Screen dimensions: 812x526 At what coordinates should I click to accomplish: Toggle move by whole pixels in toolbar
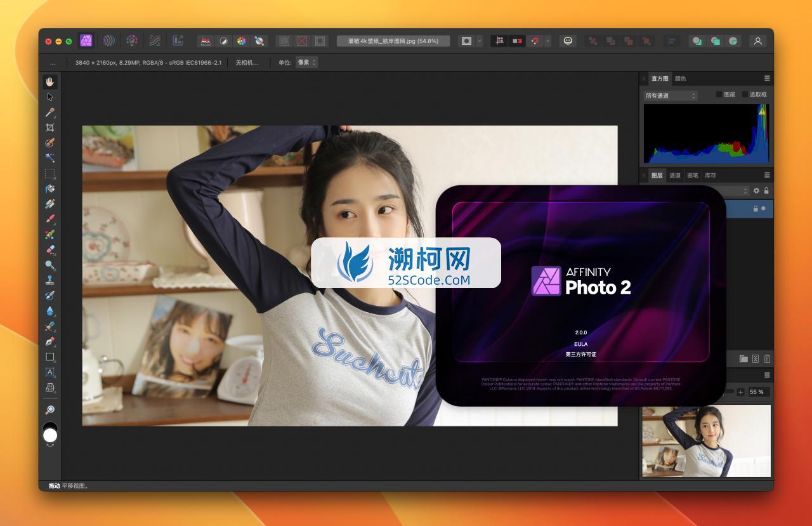[x=518, y=41]
